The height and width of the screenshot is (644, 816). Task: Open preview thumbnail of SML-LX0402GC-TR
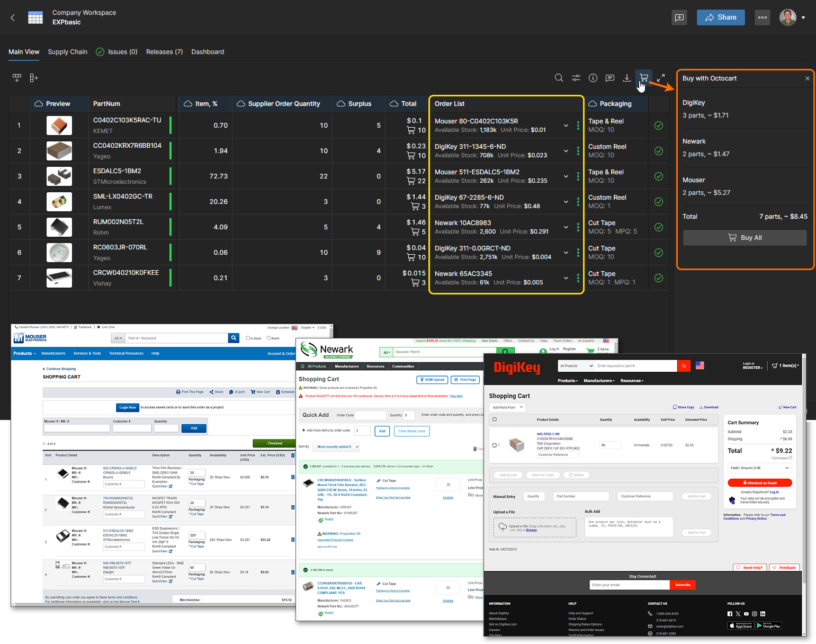click(x=59, y=202)
